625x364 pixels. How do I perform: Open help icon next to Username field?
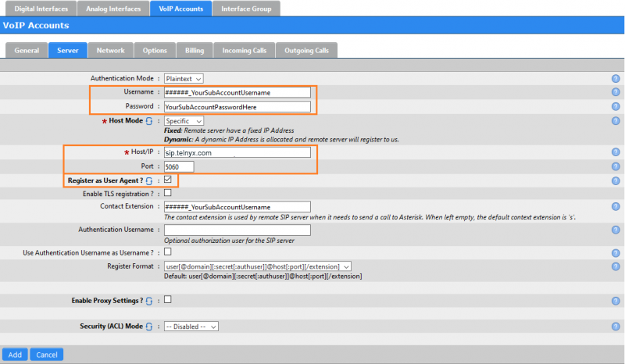click(616, 92)
